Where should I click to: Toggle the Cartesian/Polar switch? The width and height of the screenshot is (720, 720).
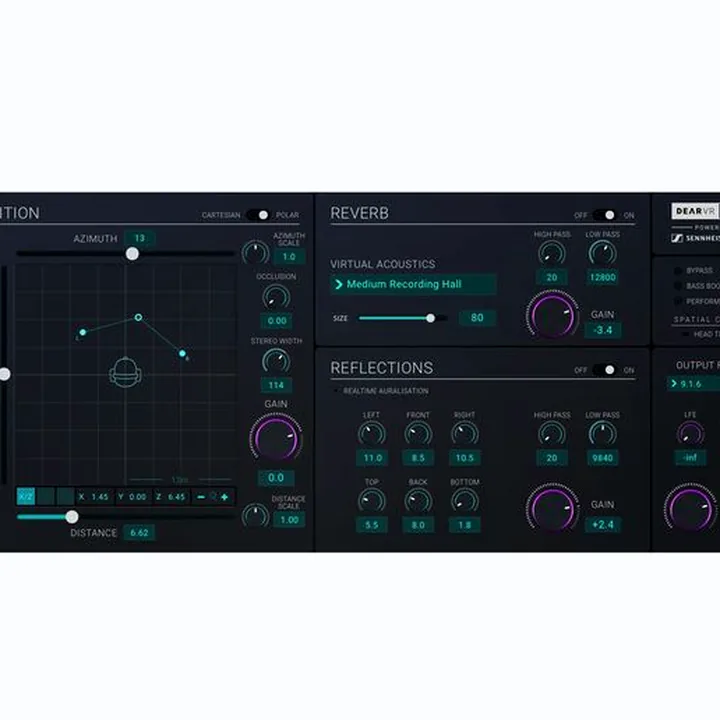258,215
